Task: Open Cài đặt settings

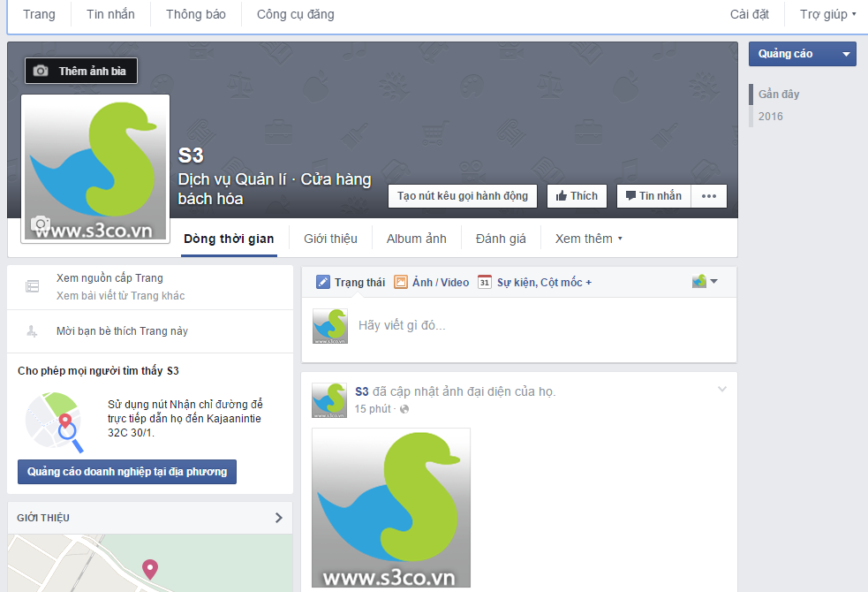Action: [x=750, y=14]
